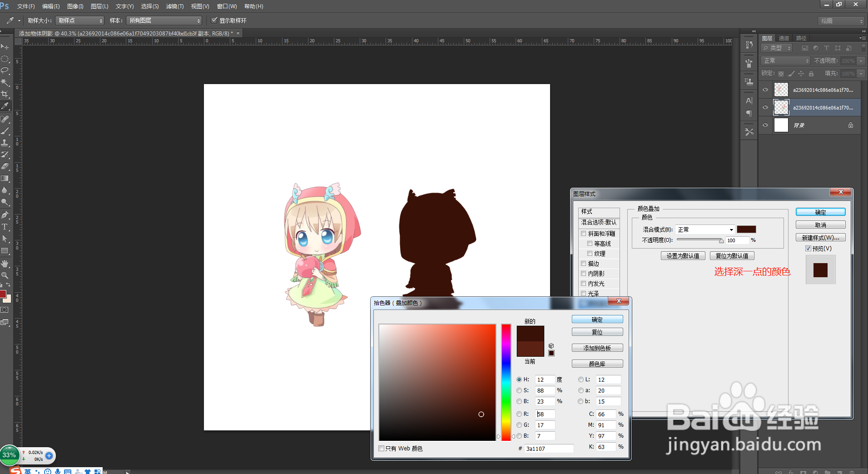Select the Gradient tool
The height and width of the screenshot is (474, 868).
[x=5, y=178]
